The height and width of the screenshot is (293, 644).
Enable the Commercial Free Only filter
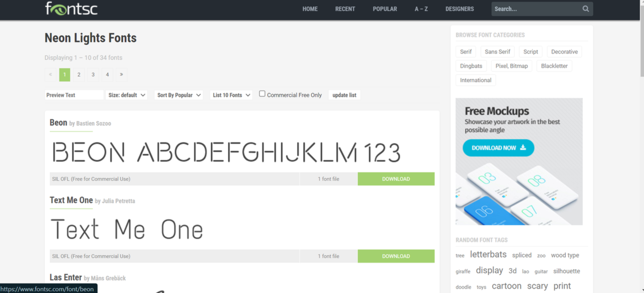point(262,93)
